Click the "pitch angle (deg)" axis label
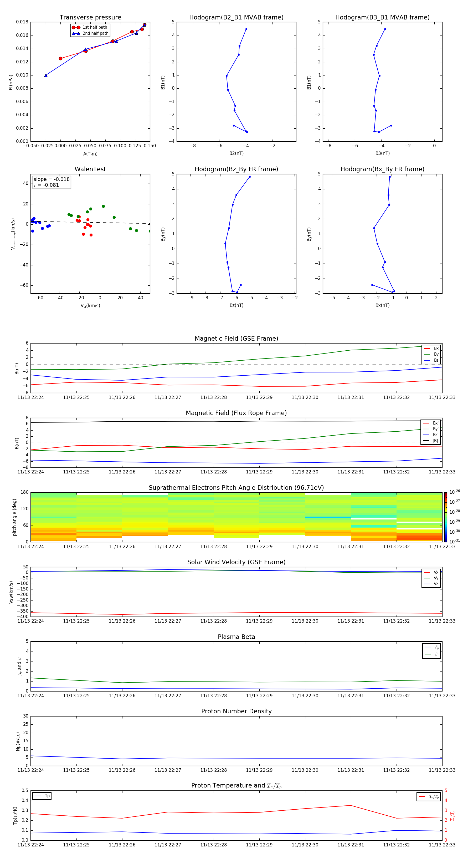This screenshot has width=473, height=868. coord(14,517)
